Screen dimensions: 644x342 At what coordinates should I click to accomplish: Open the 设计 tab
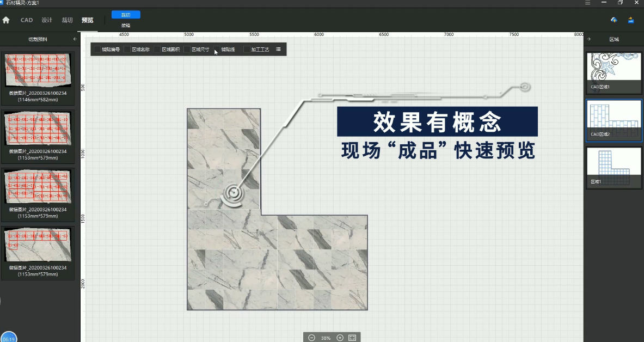click(47, 20)
